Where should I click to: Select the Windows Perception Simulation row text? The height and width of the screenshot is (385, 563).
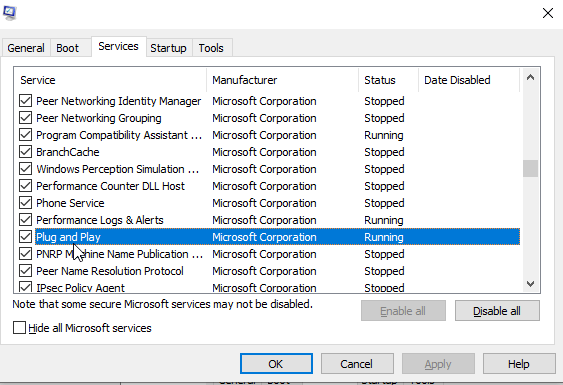117,169
